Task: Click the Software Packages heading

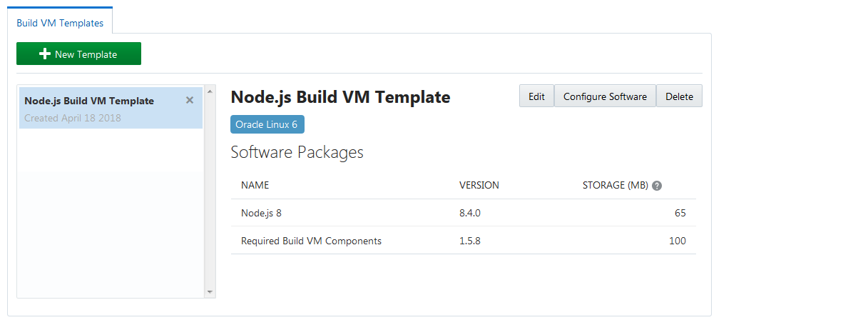Action: coord(297,152)
